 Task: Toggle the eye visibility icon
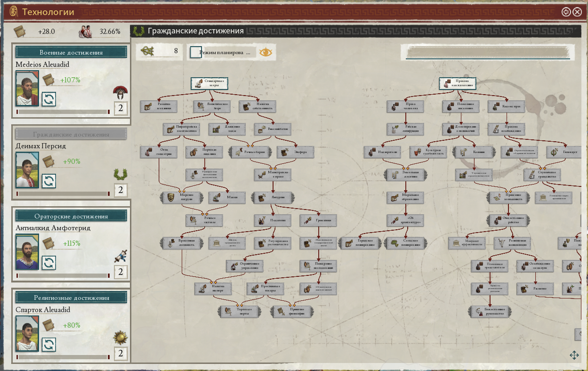click(266, 52)
